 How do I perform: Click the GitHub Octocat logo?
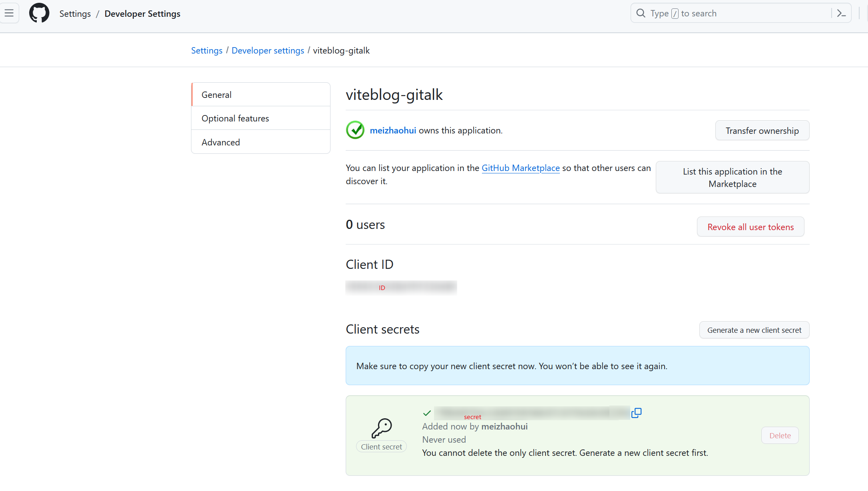[x=39, y=13]
